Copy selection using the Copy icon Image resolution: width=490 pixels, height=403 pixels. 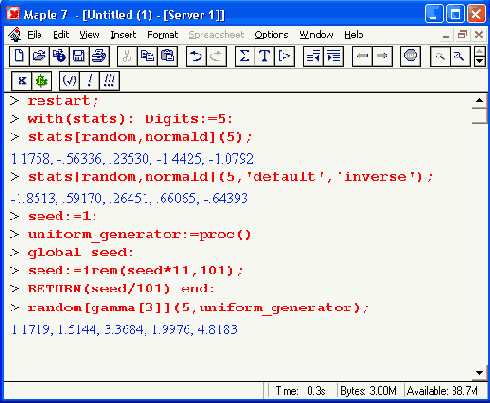click(147, 56)
